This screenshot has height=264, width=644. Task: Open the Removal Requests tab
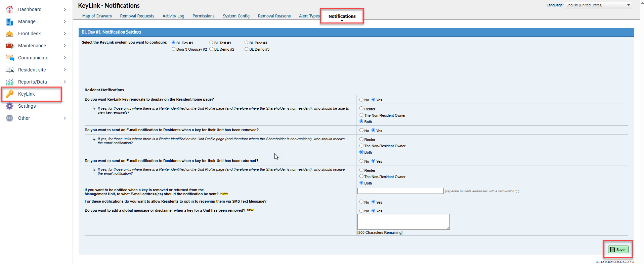(137, 16)
